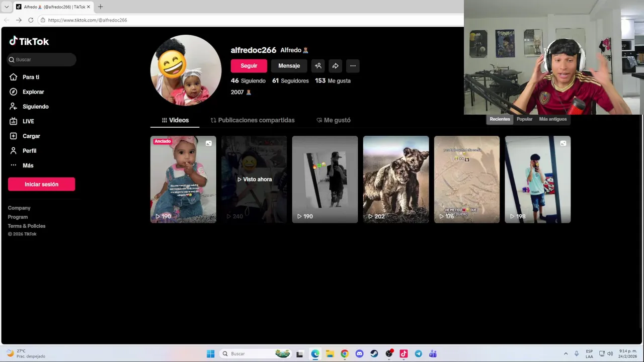
Task: Click the taskbar Buscar search box
Action: pos(257,354)
